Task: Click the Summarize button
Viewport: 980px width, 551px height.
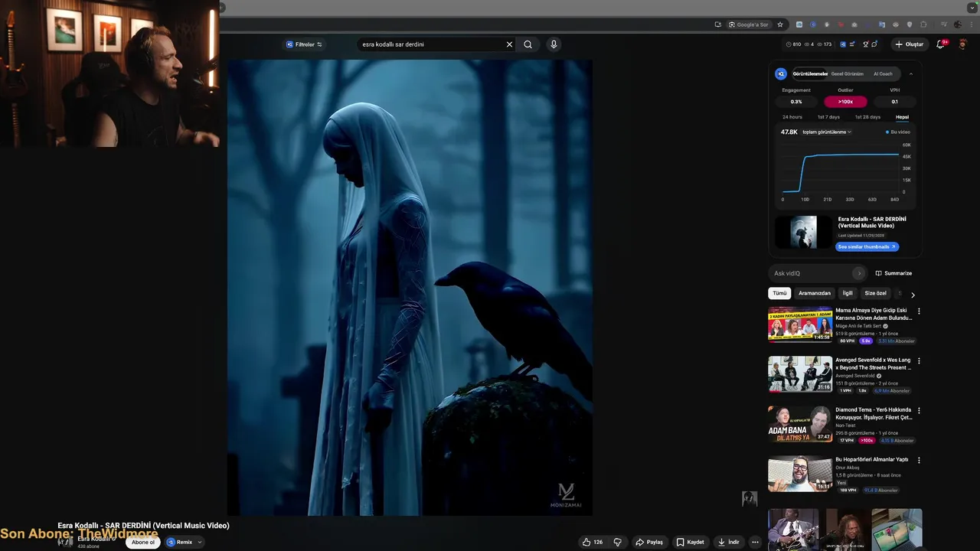Action: click(893, 273)
